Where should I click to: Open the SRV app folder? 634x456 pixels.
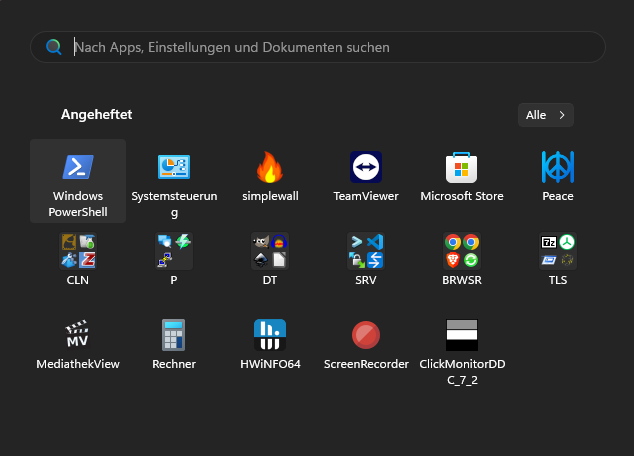366,259
